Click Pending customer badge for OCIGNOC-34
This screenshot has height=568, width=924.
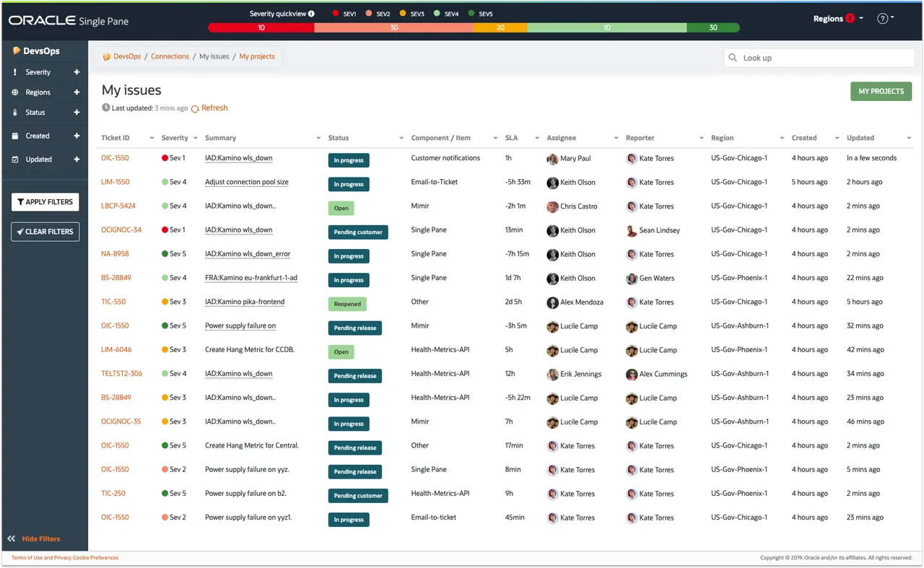coord(358,232)
